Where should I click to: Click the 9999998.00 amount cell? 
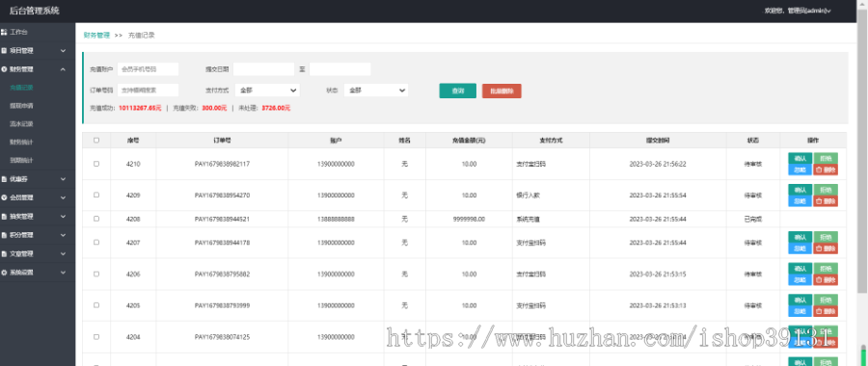tap(469, 219)
